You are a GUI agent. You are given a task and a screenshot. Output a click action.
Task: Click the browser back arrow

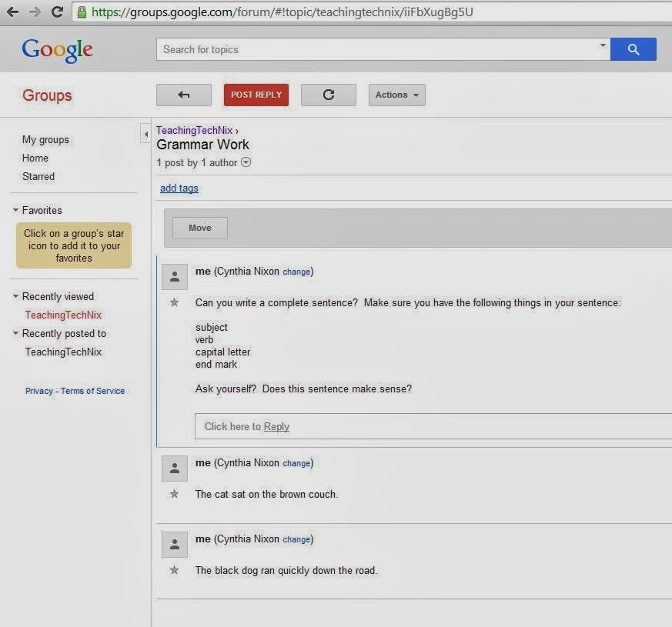[x=12, y=12]
